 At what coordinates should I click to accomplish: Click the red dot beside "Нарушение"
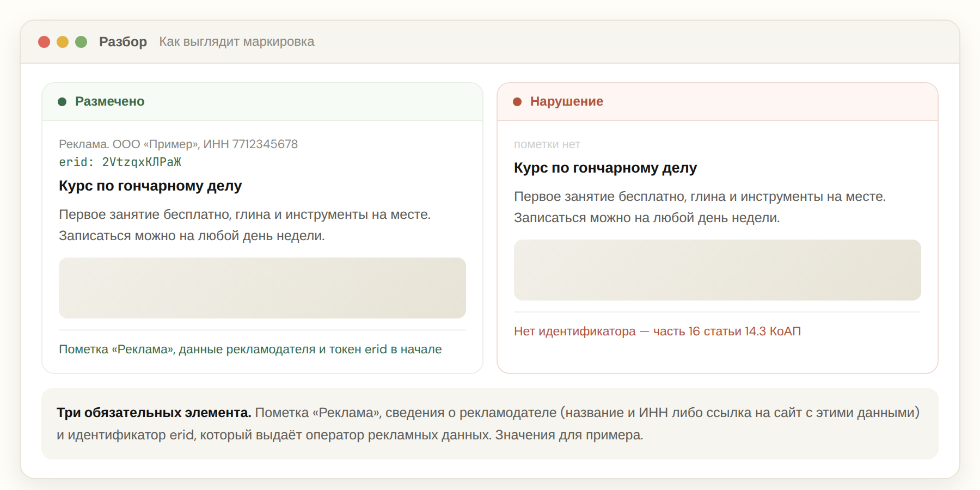click(517, 102)
